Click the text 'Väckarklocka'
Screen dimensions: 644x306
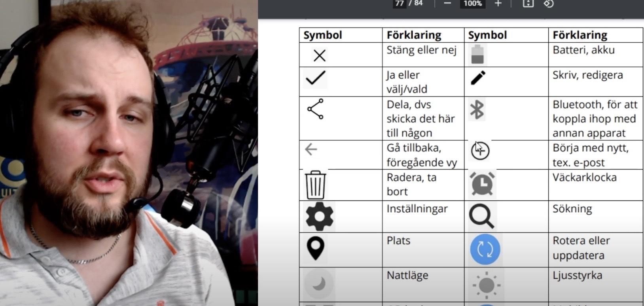585,177
